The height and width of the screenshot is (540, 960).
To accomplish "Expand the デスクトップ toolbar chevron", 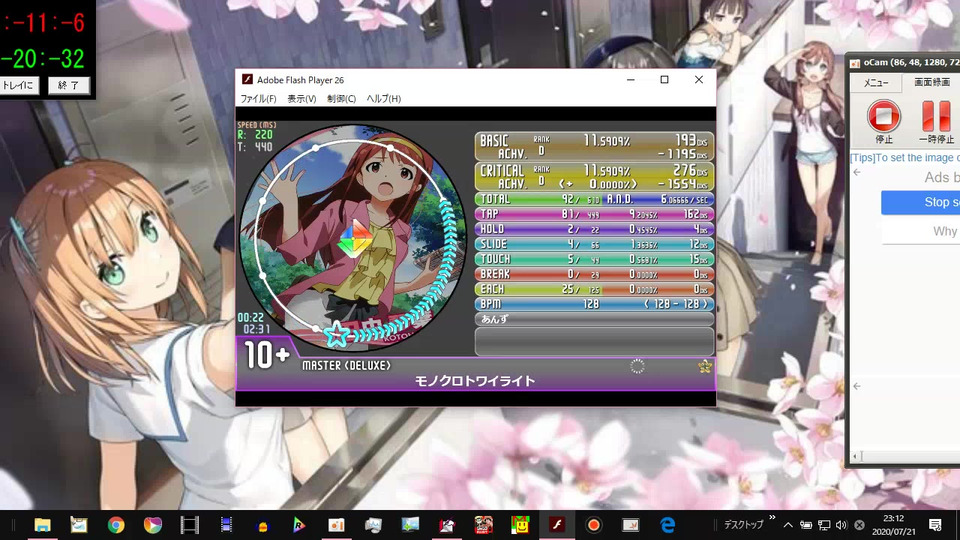I will point(772,518).
